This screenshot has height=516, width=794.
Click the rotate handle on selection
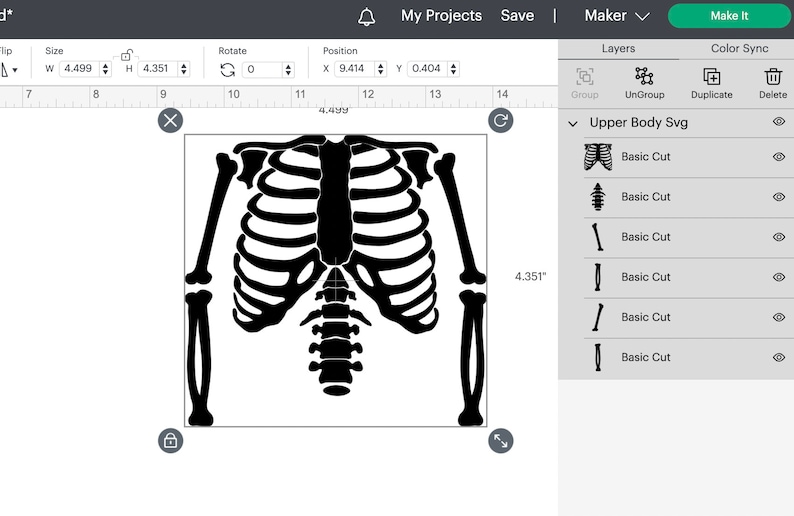tap(500, 121)
